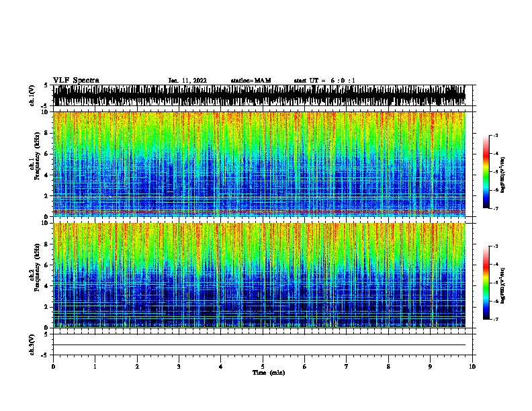Click the "0" tick on the time axis
Screen dimensions: 532x411
tap(53, 367)
